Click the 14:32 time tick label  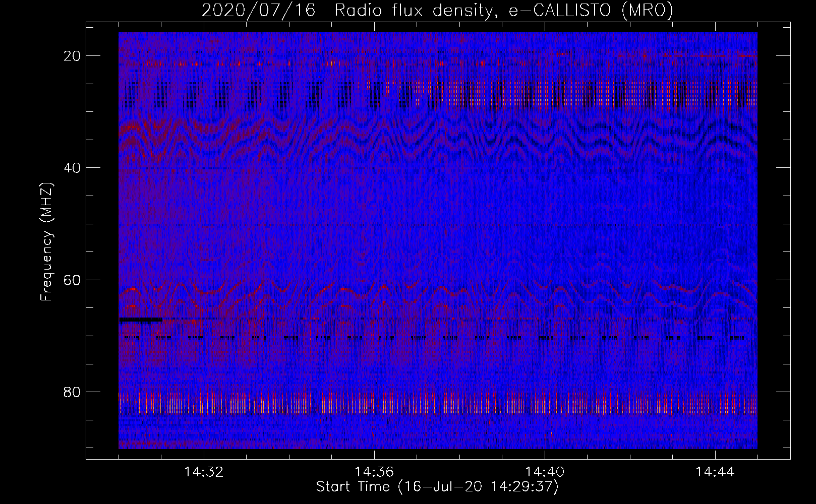point(204,472)
